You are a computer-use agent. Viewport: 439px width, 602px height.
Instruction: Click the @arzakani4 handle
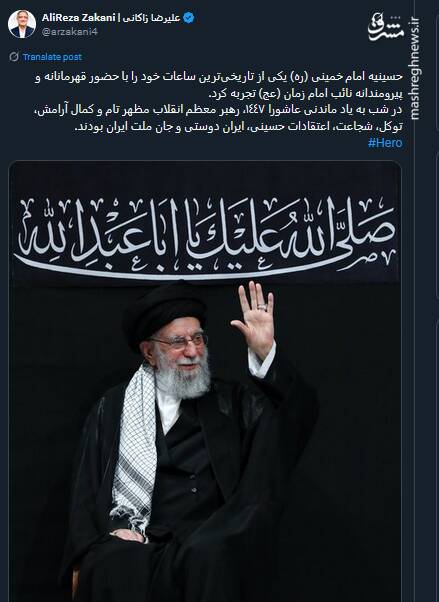[x=69, y=32]
